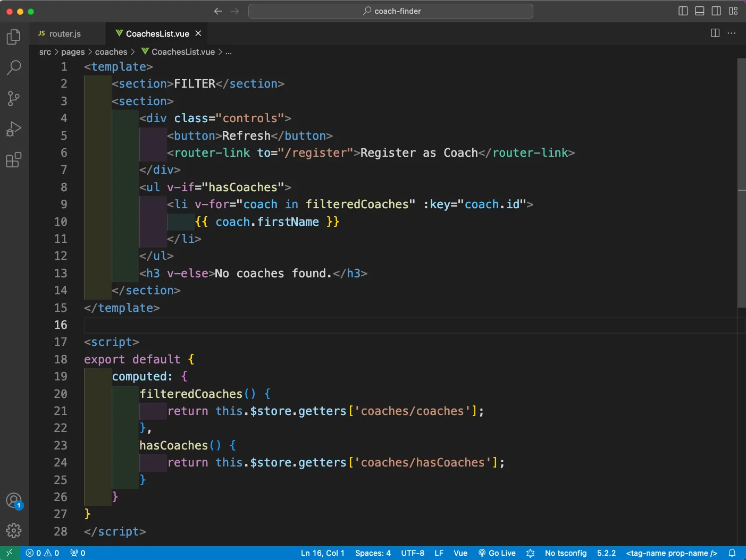Click the tag-name prop-name status item

[x=672, y=553]
